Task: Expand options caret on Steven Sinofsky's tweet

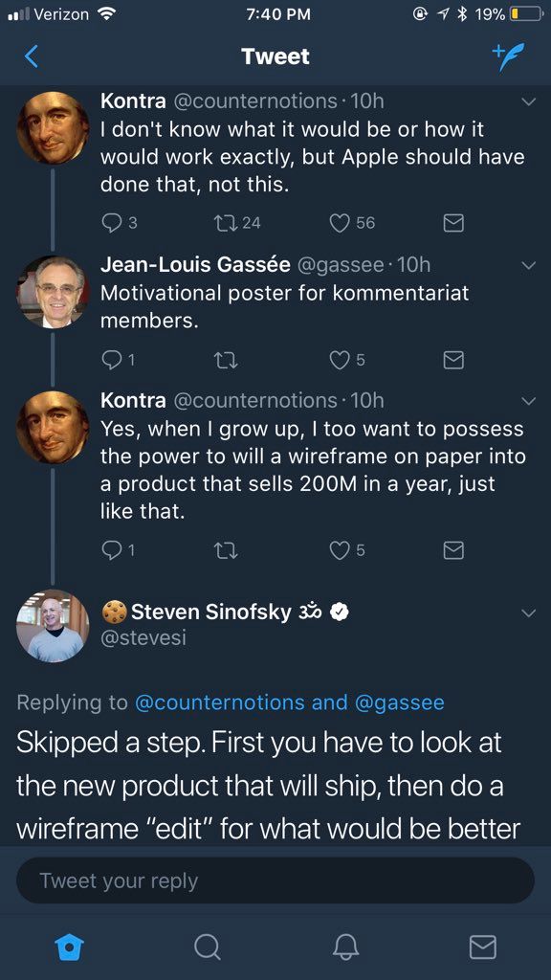Action: click(x=528, y=613)
